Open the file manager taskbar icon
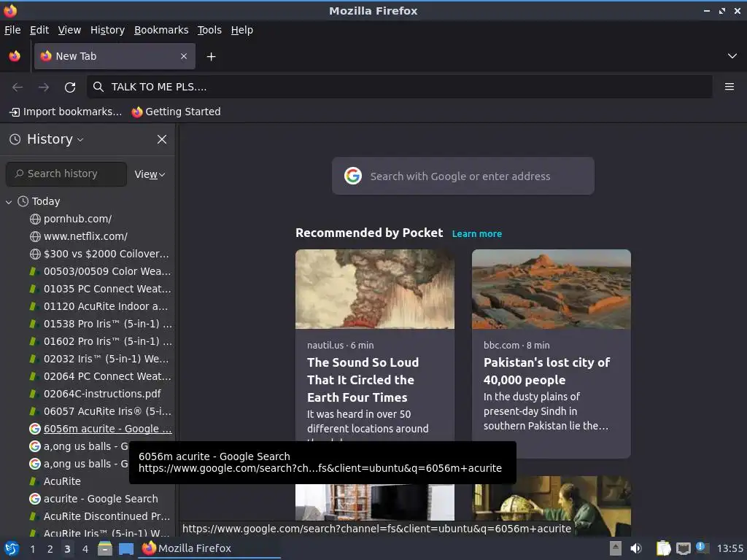This screenshot has width=747, height=560. [105, 548]
